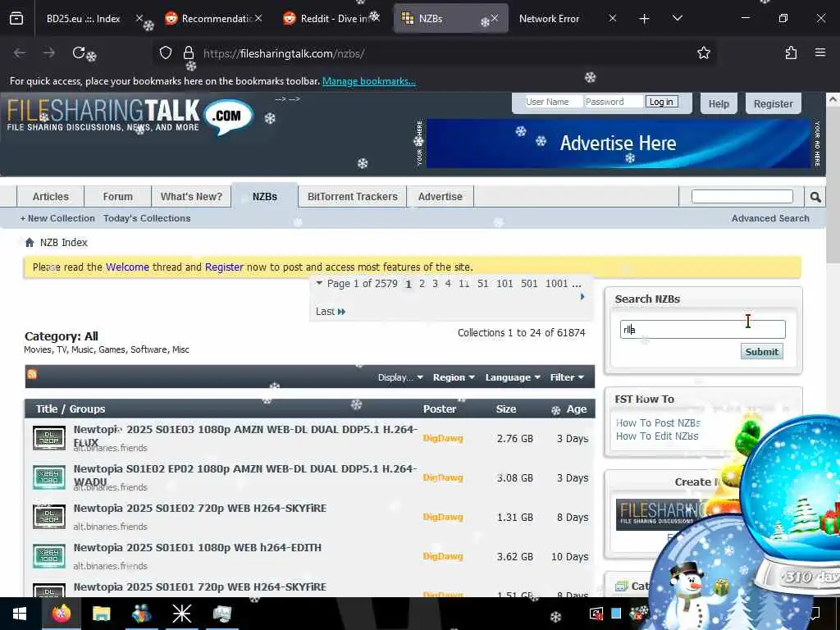The image size is (840, 630).
Task: Click the top nav search box
Action: [742, 197]
